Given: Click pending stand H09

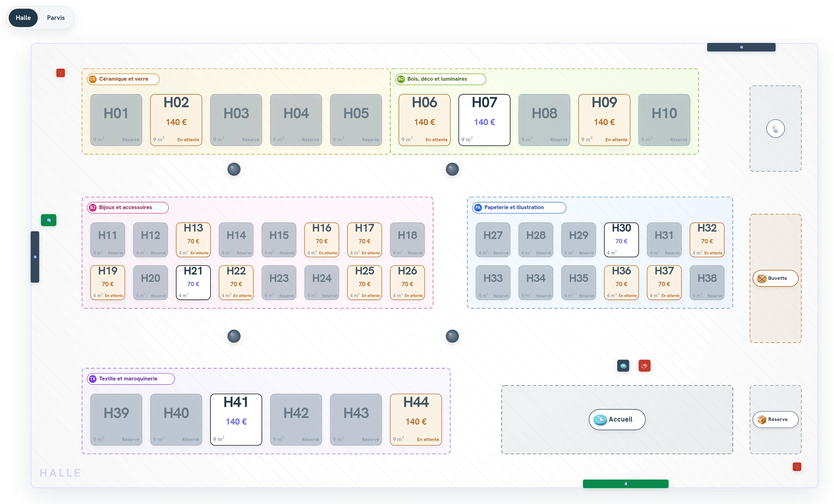Looking at the screenshot, I should (x=604, y=120).
